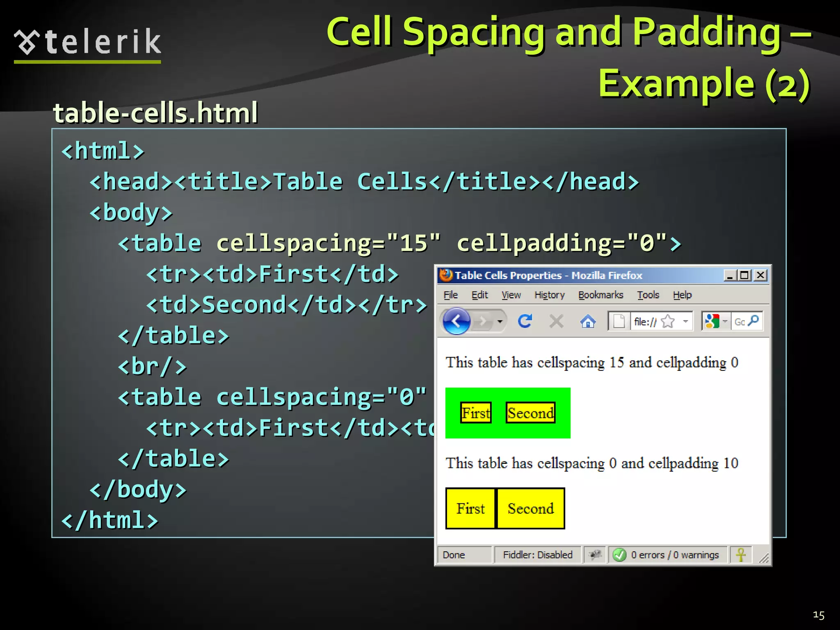This screenshot has width=840, height=630.
Task: Click the yellow ankh status bar icon
Action: pos(741,555)
